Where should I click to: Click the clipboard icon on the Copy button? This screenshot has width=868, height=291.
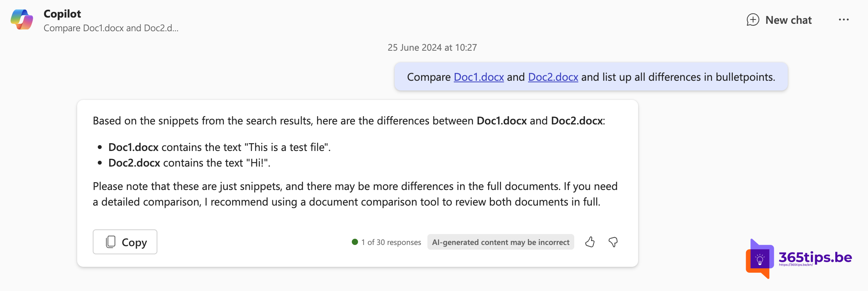click(x=111, y=242)
